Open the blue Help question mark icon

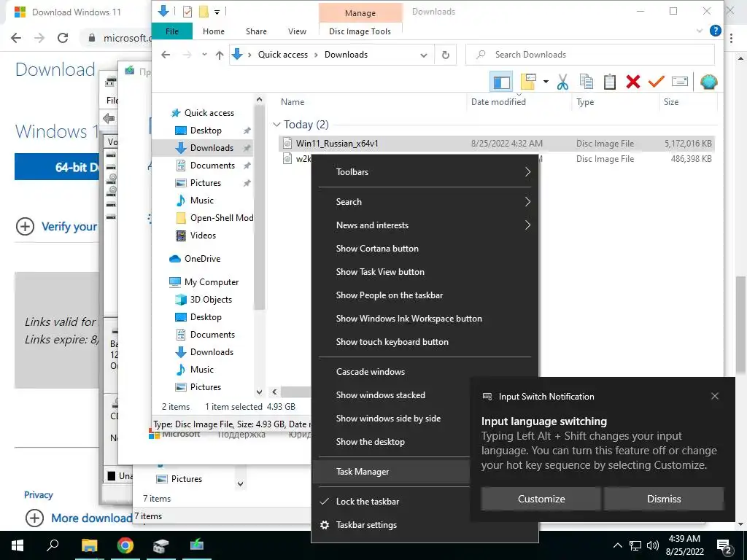[715, 31]
